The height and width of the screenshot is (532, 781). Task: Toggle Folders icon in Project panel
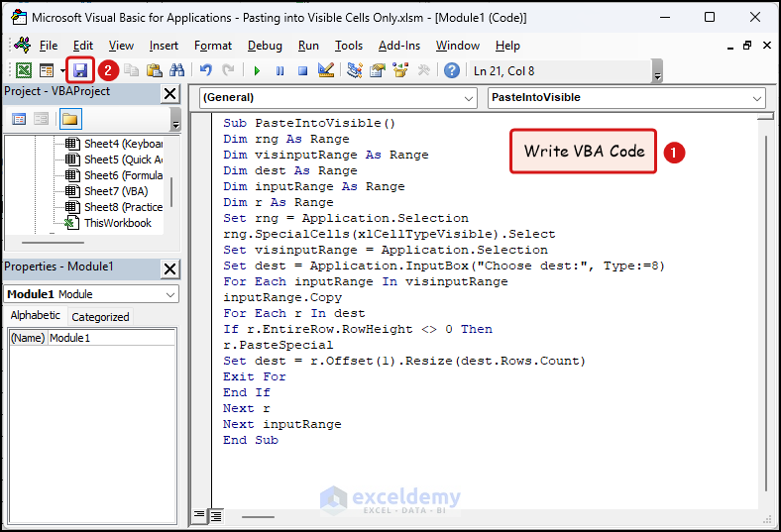tap(70, 119)
